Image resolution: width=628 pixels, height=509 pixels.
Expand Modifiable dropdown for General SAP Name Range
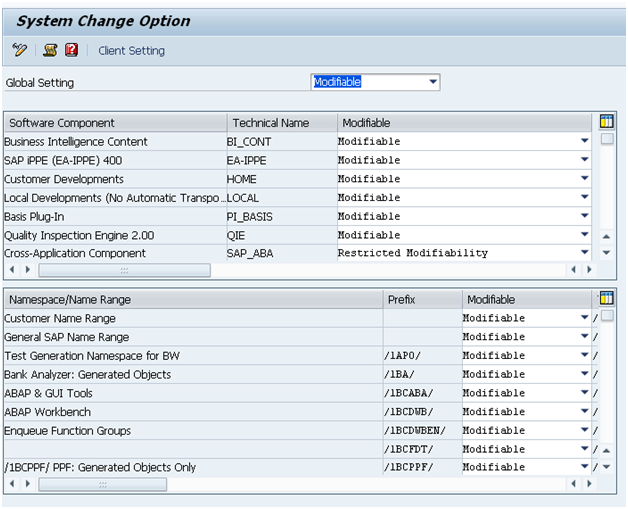[584, 336]
